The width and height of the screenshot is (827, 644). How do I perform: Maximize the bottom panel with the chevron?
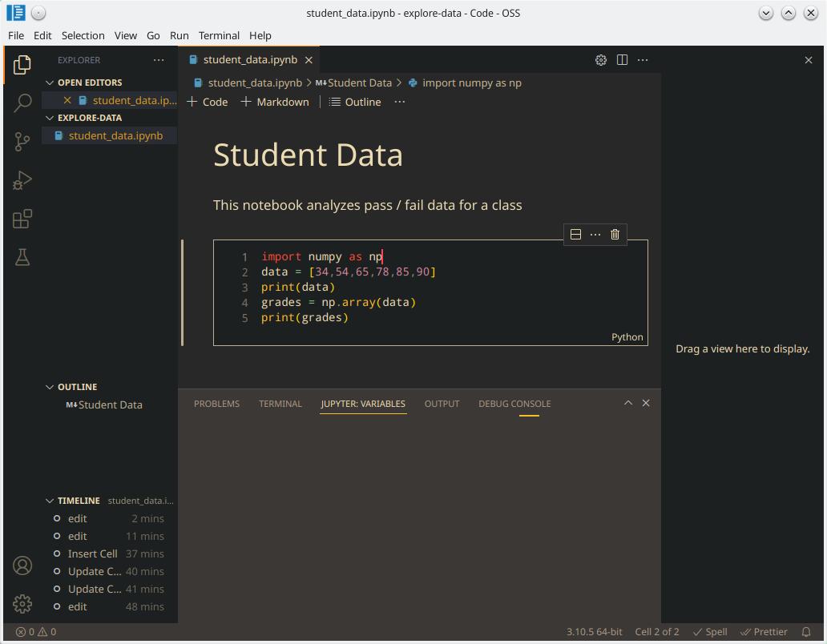pos(628,403)
